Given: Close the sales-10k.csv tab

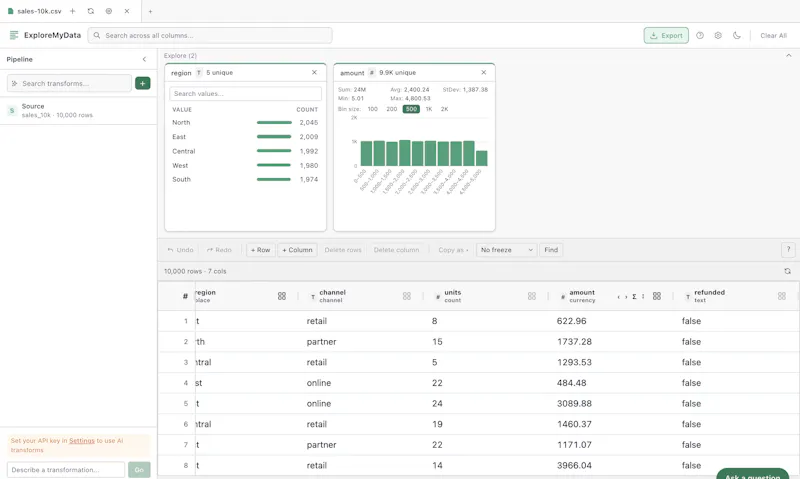Looking at the screenshot, I should point(127,11).
